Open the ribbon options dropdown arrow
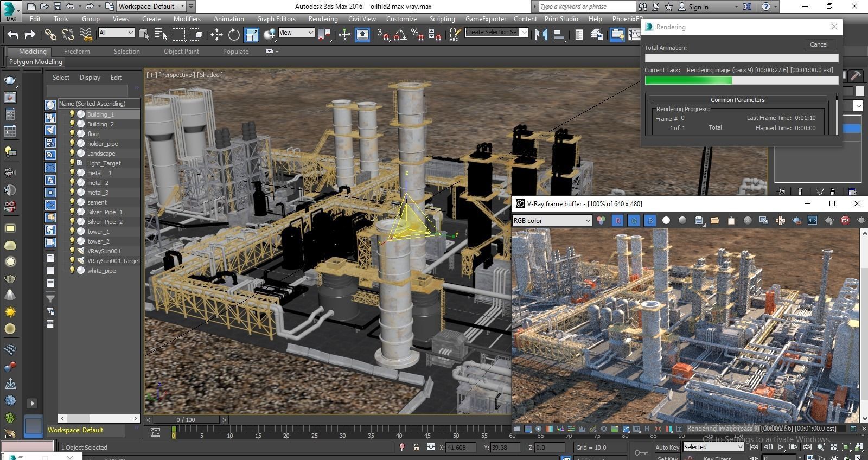Screen dimensions: 868x460 [x=272, y=52]
